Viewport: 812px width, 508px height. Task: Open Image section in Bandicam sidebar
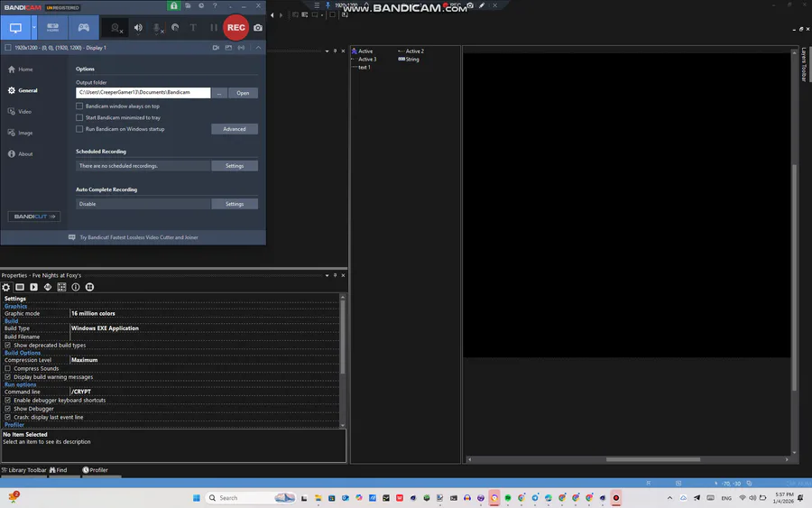(20, 133)
